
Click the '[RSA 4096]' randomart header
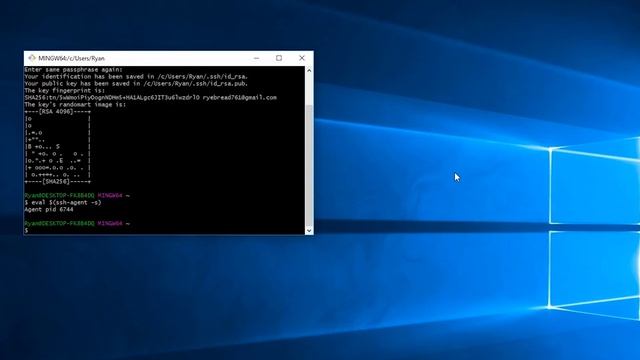click(x=58, y=111)
